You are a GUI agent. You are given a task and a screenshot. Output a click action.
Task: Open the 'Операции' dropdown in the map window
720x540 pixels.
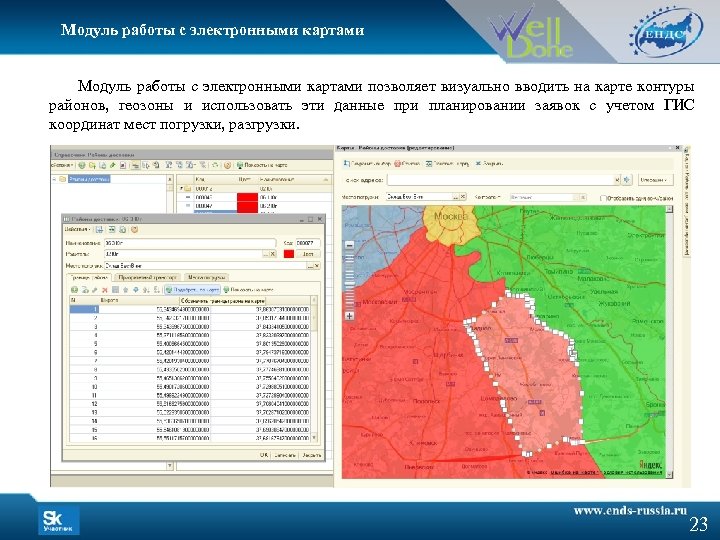(655, 180)
